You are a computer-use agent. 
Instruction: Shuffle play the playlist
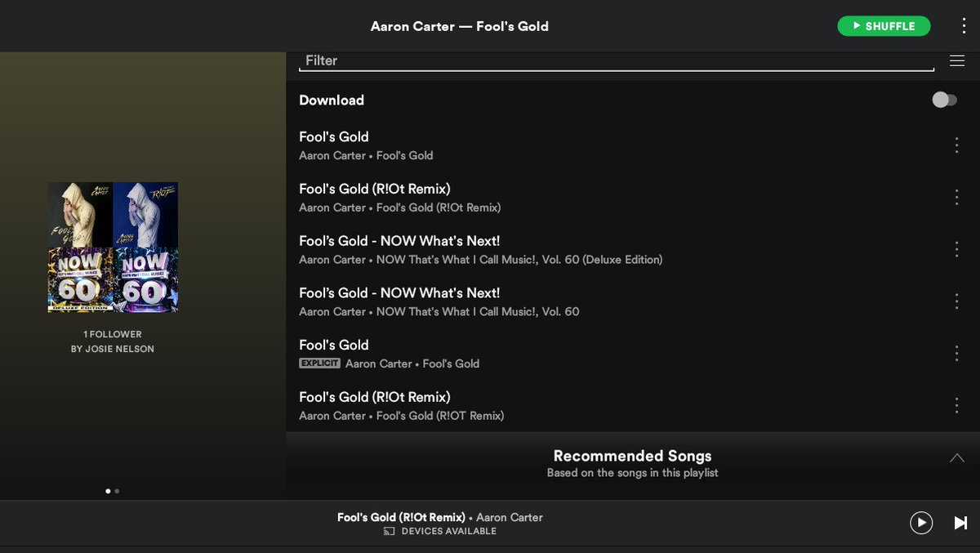pyautogui.click(x=884, y=26)
